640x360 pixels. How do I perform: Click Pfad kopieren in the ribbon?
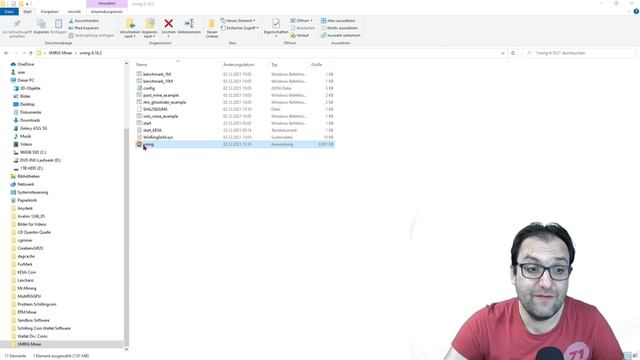pos(84,28)
